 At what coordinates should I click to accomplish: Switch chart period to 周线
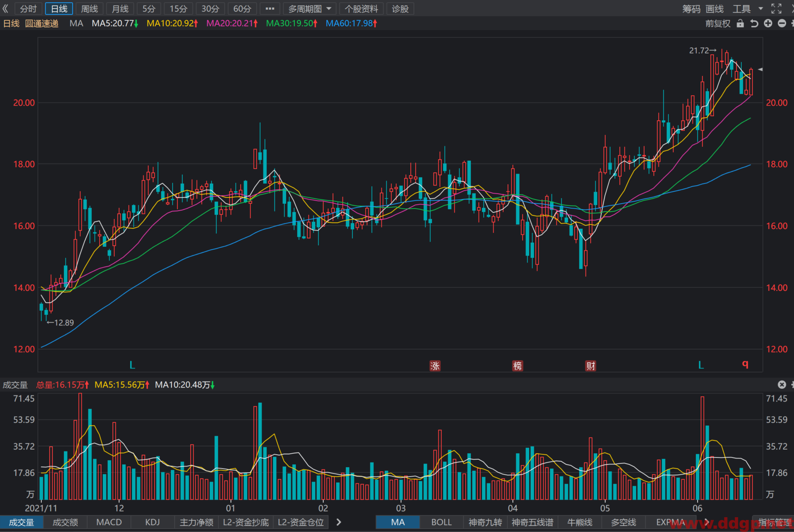click(89, 8)
